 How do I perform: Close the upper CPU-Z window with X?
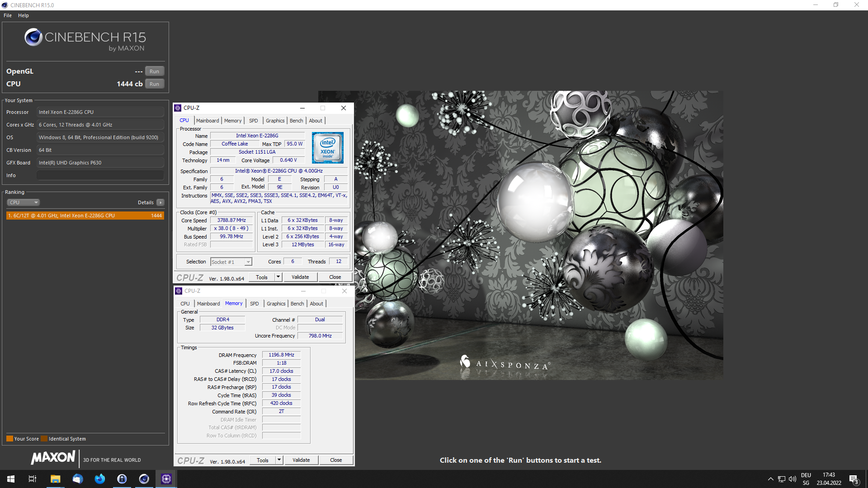click(x=344, y=108)
